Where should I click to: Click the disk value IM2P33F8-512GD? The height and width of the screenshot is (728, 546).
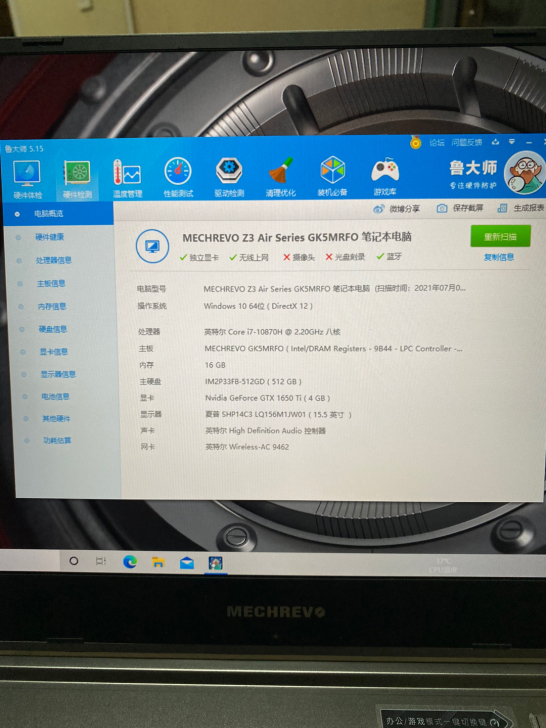[253, 382]
